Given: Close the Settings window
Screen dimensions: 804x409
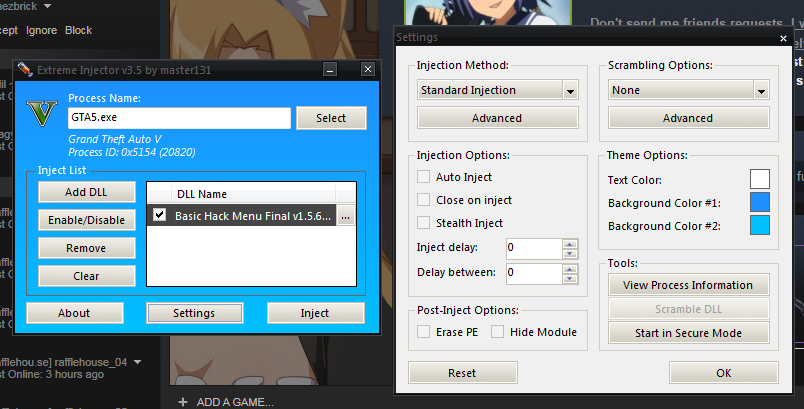Looking at the screenshot, I should pos(783,38).
